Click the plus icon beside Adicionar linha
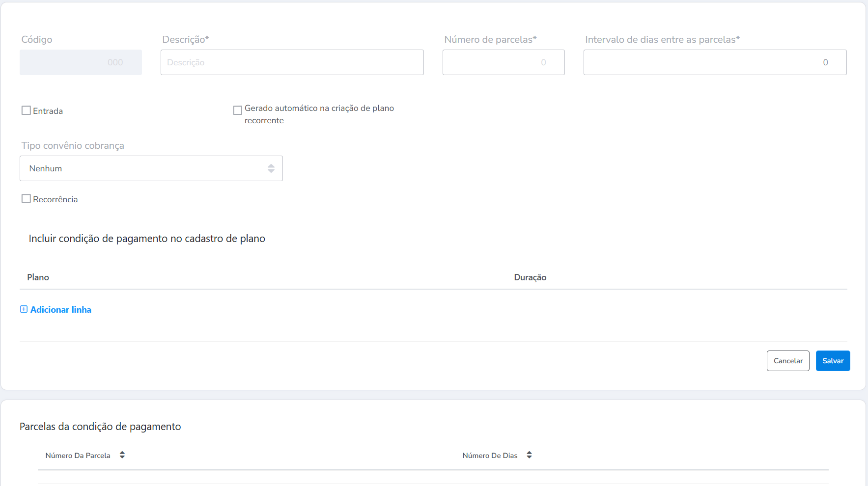 (x=24, y=309)
